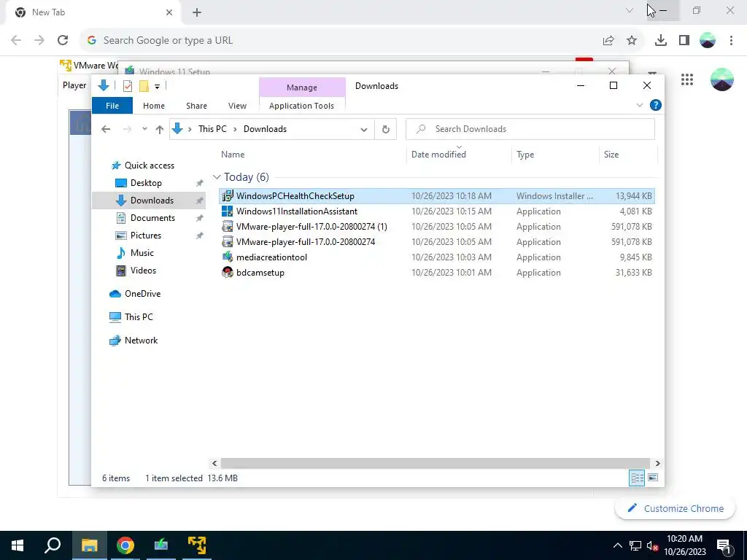747x560 pixels.
Task: Click the Chrome tab search chevron
Action: click(630, 10)
